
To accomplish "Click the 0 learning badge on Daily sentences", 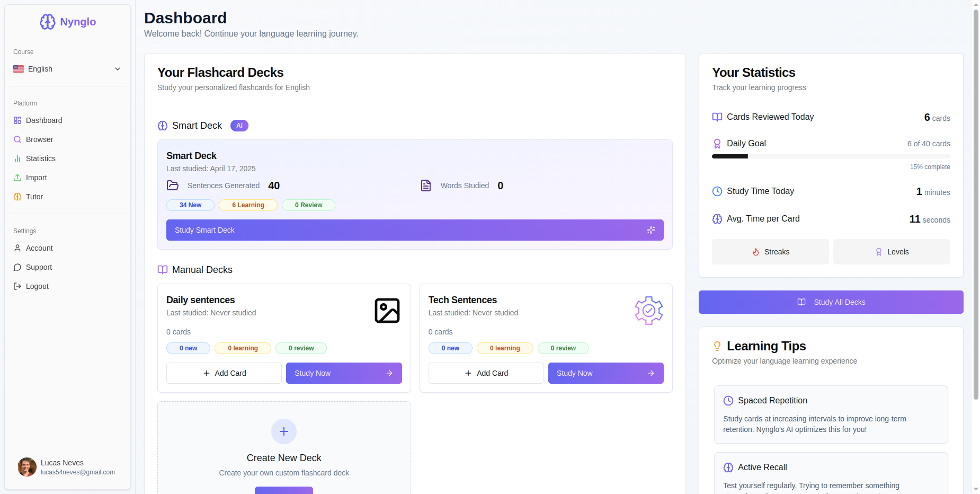I will [243, 348].
